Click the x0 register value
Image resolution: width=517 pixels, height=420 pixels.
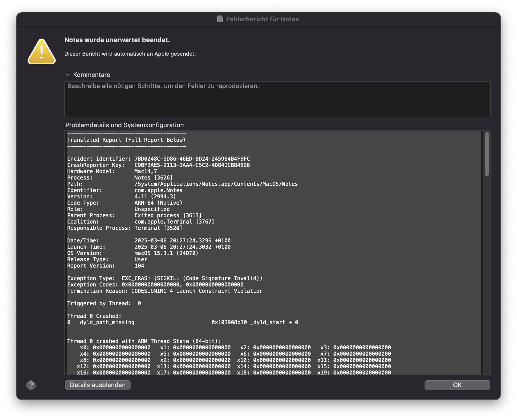coord(122,347)
